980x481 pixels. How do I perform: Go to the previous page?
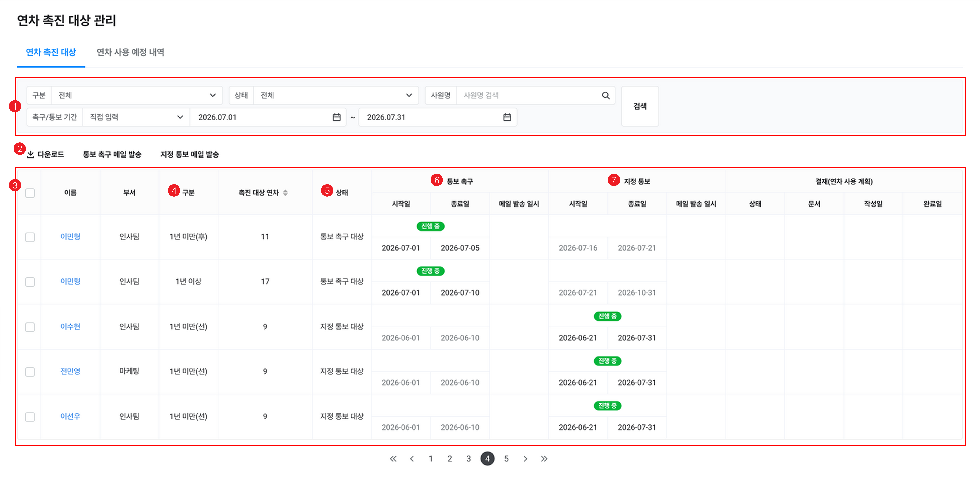tap(412, 459)
